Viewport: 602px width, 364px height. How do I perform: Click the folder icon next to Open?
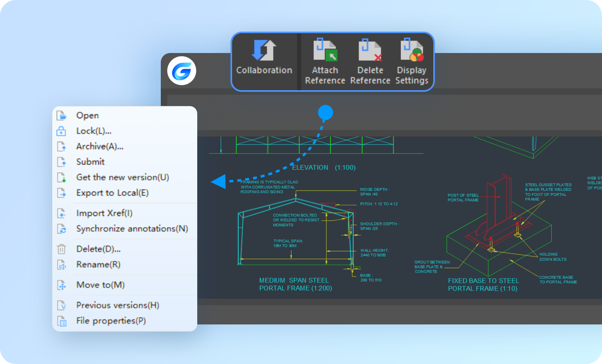click(62, 115)
